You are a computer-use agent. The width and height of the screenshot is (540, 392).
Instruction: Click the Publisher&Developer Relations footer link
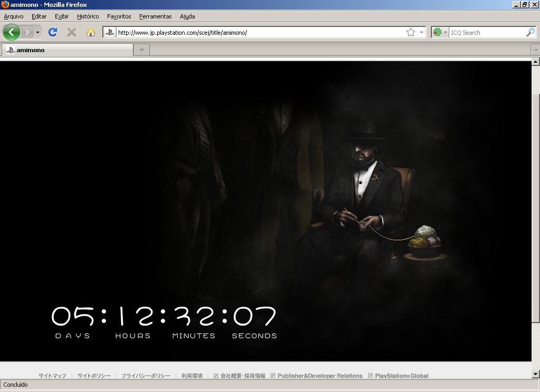(320, 376)
